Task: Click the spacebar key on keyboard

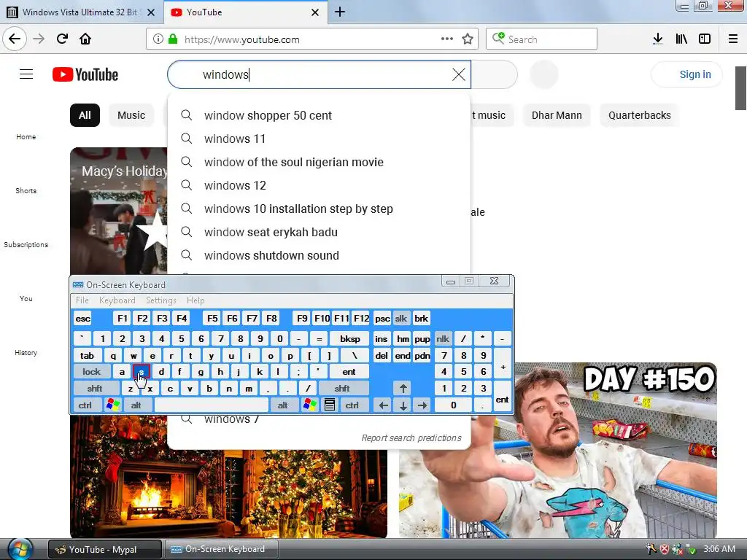Action: point(212,405)
